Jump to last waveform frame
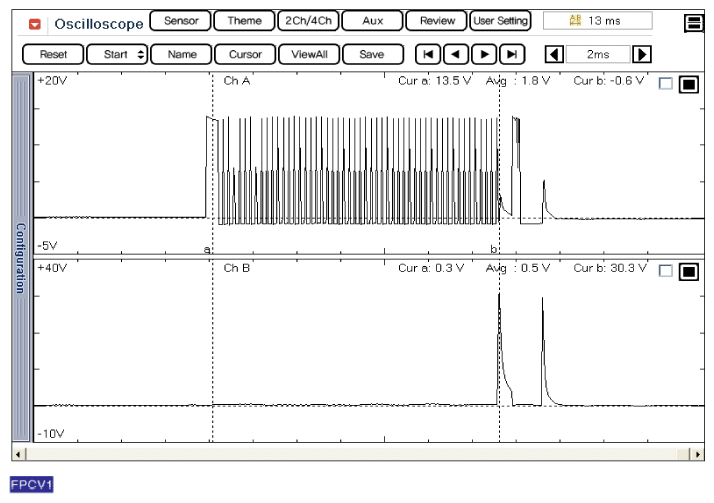The width and height of the screenshot is (714, 503). click(512, 55)
